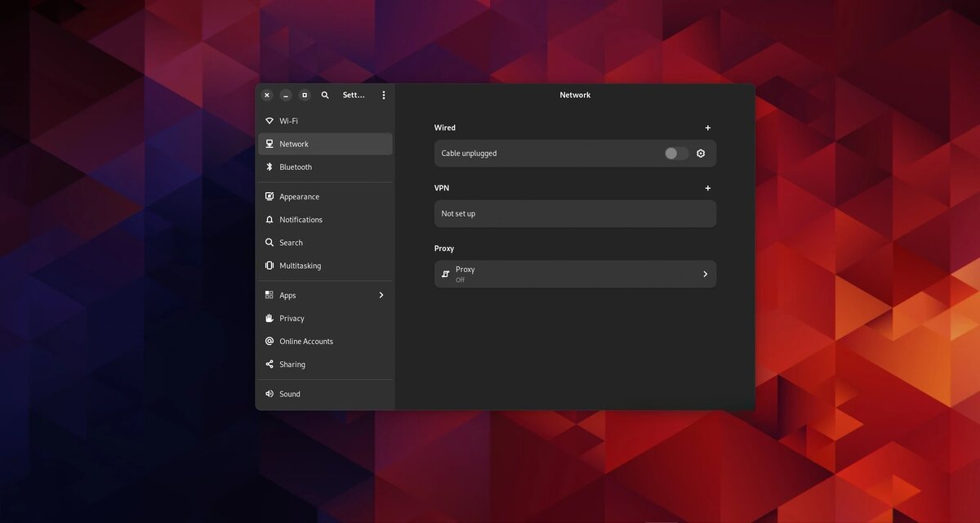
Task: Open the search icon in the header bar
Action: coord(325,95)
